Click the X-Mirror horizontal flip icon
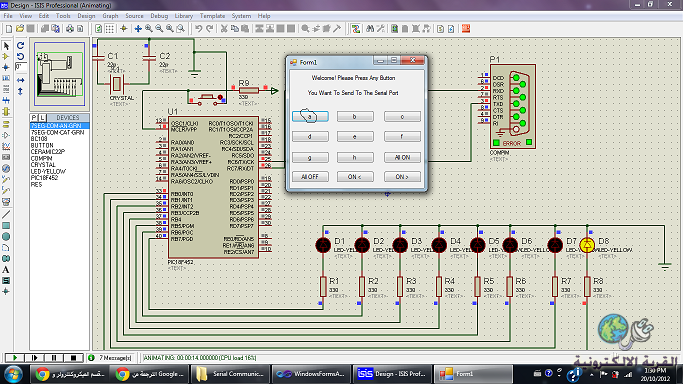The image size is (683, 384). point(20,81)
